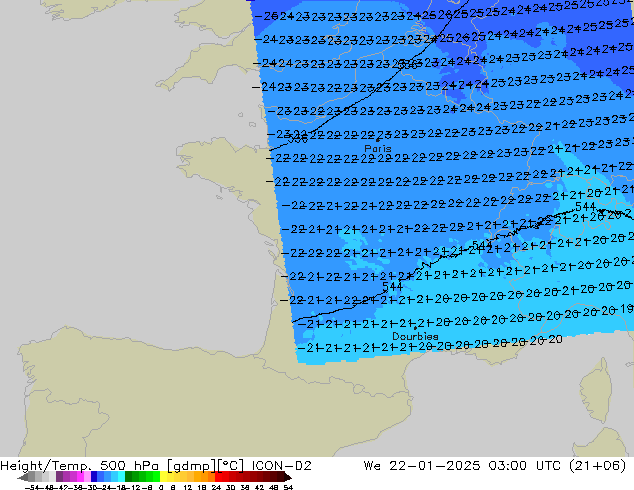The height and width of the screenshot is (490, 634).
Task: Pick the darkest purple legend swatch
Action: 59,477
